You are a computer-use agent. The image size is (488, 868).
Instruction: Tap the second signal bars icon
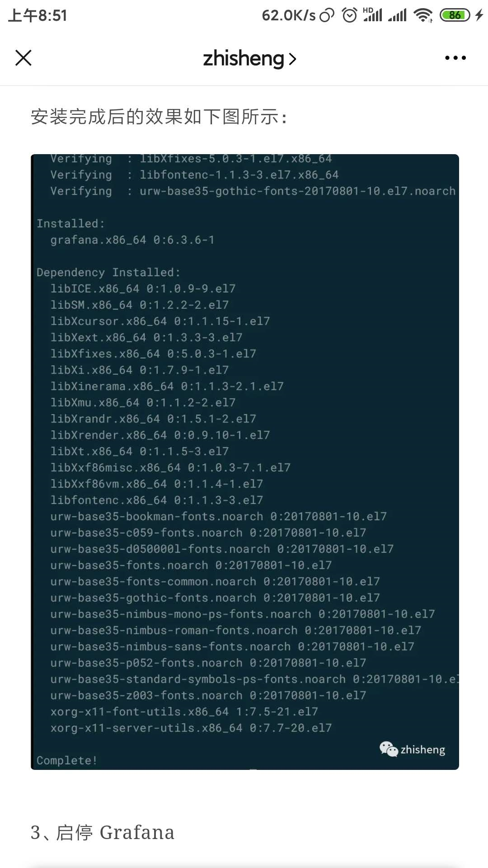point(397,15)
